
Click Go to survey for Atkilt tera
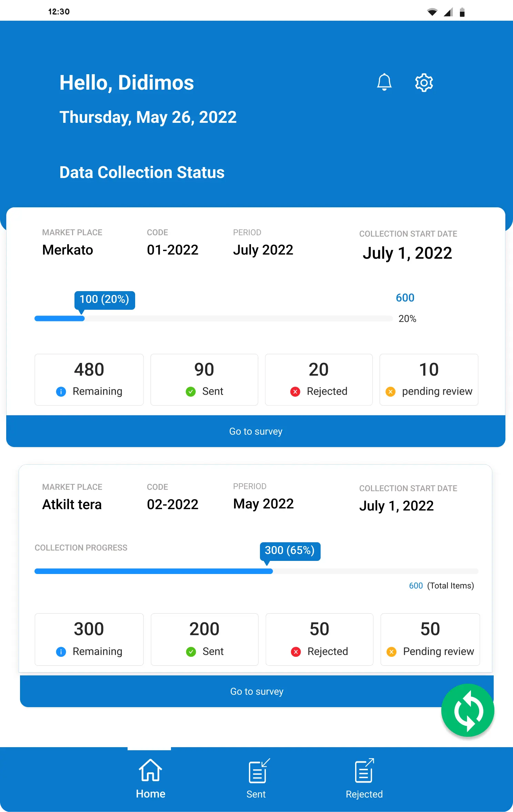coord(257,691)
